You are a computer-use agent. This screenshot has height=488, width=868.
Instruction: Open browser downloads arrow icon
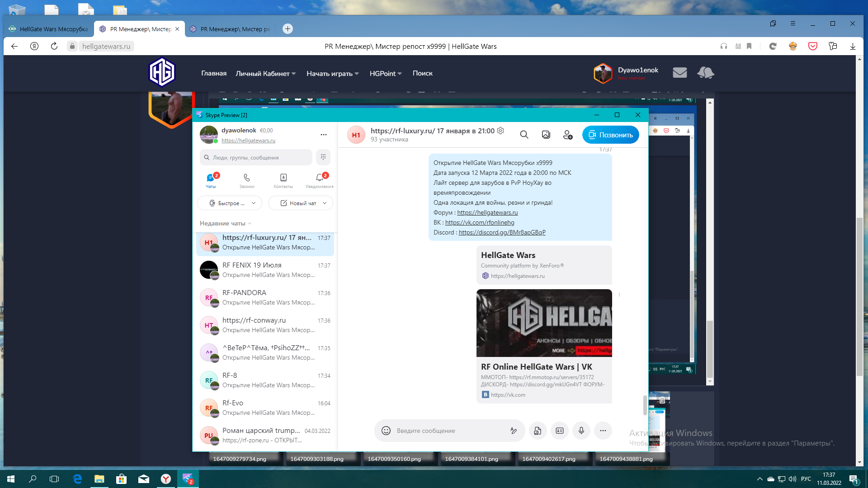click(x=853, y=46)
